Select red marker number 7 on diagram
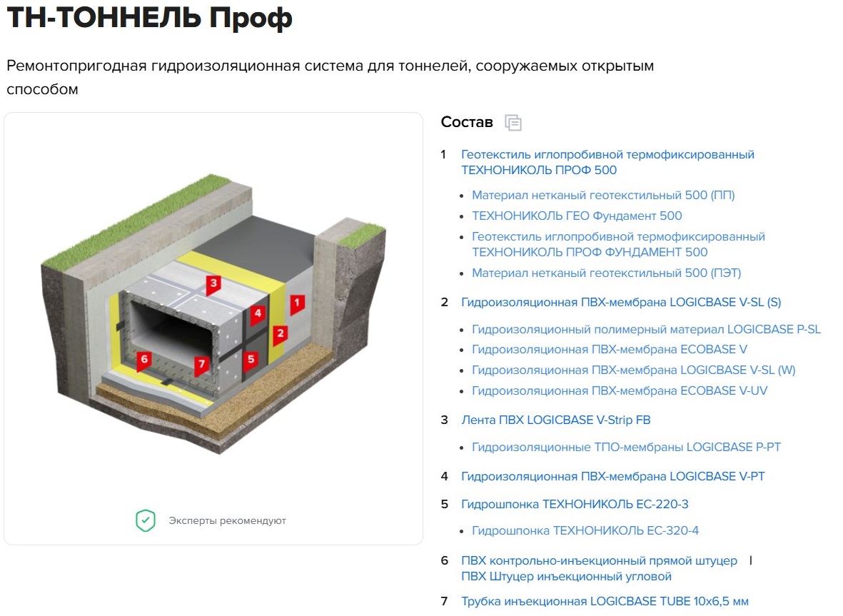843x616 pixels. coord(201,365)
